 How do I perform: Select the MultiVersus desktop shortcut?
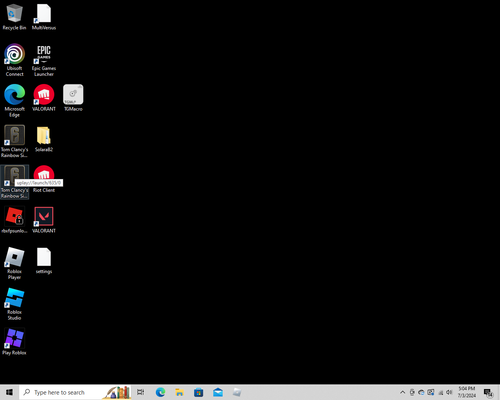click(x=44, y=17)
